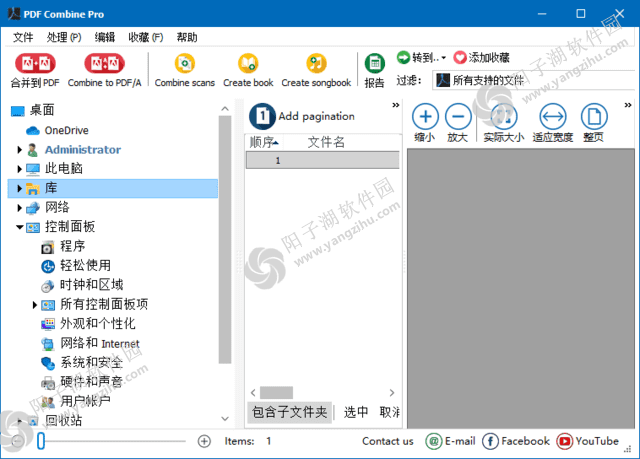Click the E-mail contact icon
Image resolution: width=640 pixels, height=459 pixels.
coord(433,441)
